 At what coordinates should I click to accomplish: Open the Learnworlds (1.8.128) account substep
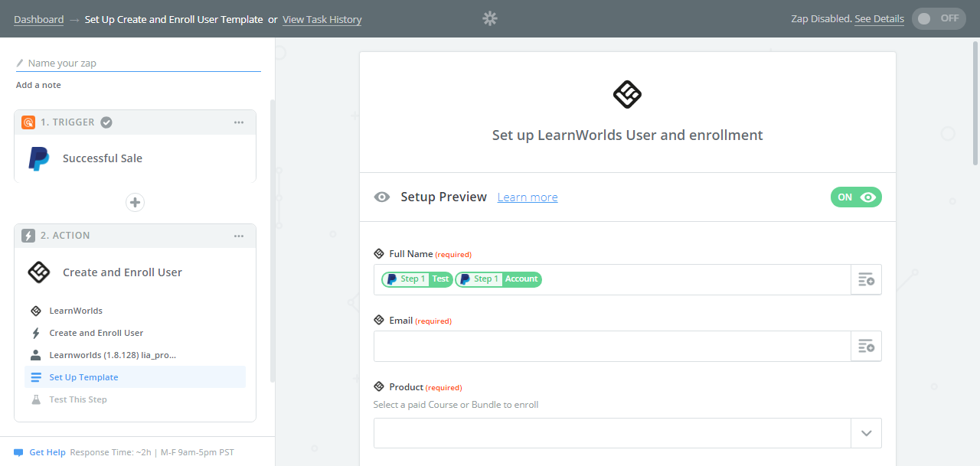135,355
